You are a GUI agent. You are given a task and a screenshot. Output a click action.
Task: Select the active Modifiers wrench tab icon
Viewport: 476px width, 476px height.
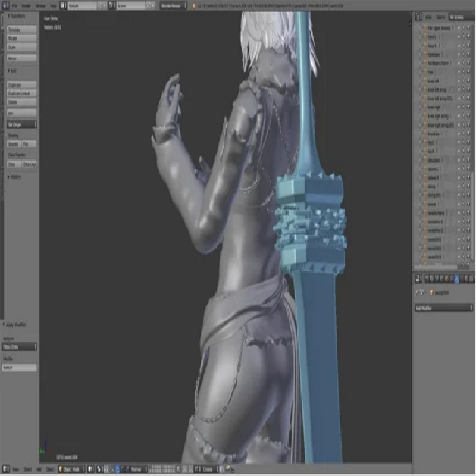457,278
